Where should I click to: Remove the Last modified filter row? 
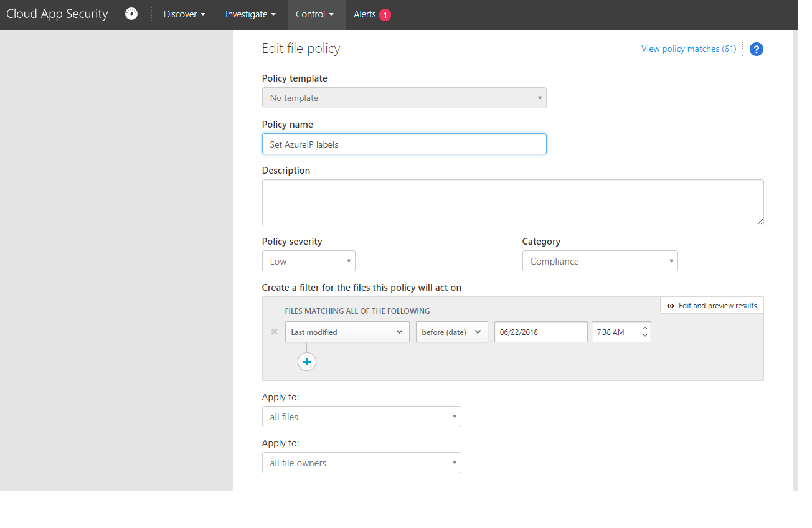(274, 332)
